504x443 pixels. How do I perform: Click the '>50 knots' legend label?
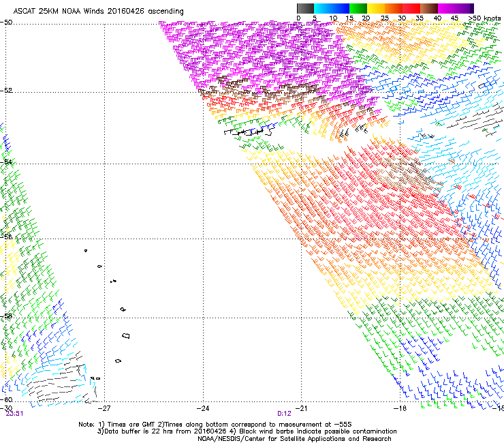pos(484,18)
